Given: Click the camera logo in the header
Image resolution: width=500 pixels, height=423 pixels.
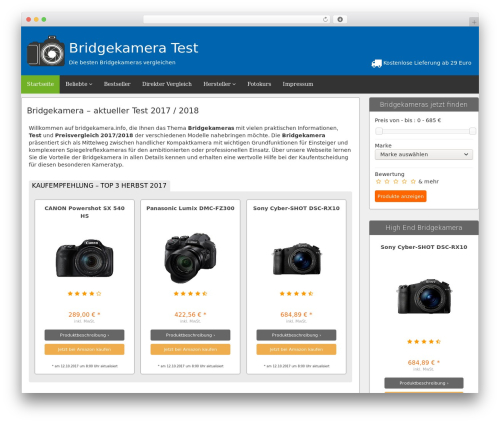Looking at the screenshot, I should pyautogui.click(x=46, y=51).
